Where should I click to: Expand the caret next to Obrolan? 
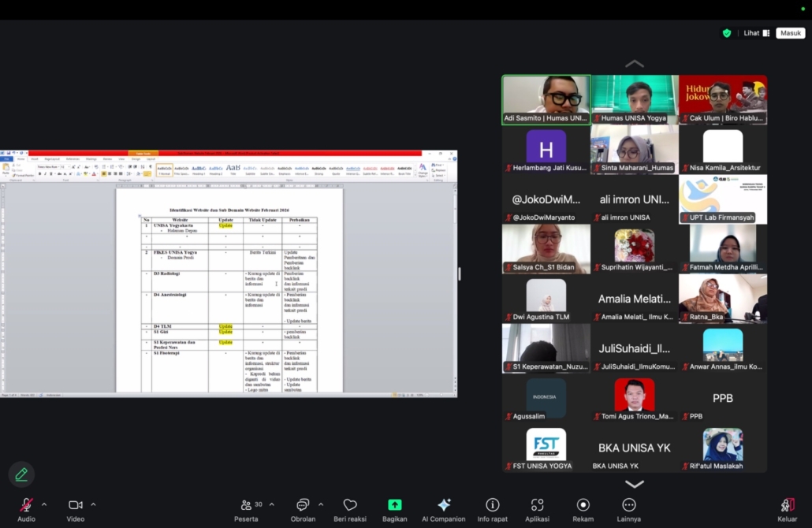(320, 504)
